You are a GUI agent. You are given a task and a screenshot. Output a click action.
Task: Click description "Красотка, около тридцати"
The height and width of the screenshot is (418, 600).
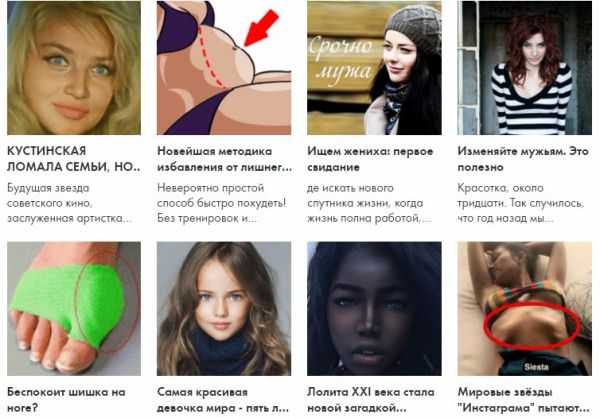pyautogui.click(x=521, y=203)
